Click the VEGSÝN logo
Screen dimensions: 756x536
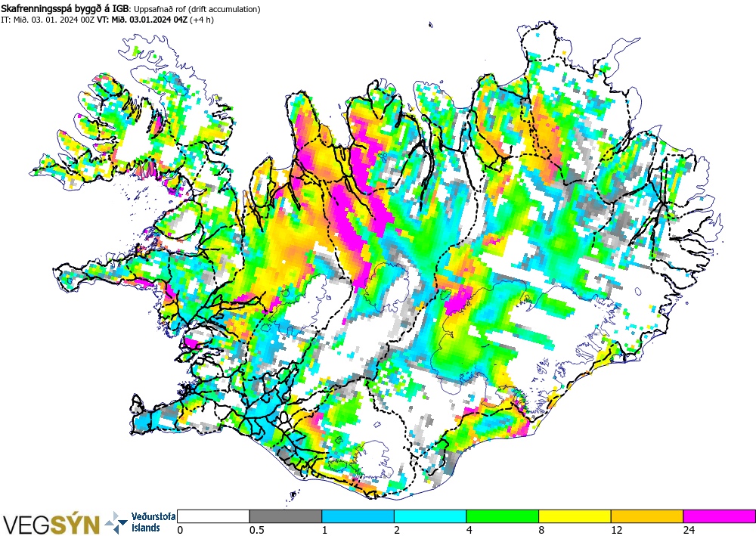(51, 524)
